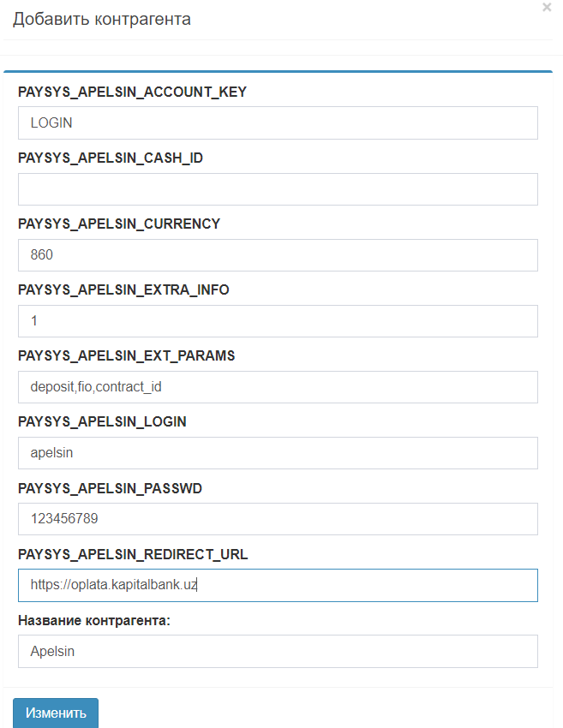The width and height of the screenshot is (563, 728).
Task: Click the PAYSYS_APELSIN_LOGIN label
Action: [102, 421]
